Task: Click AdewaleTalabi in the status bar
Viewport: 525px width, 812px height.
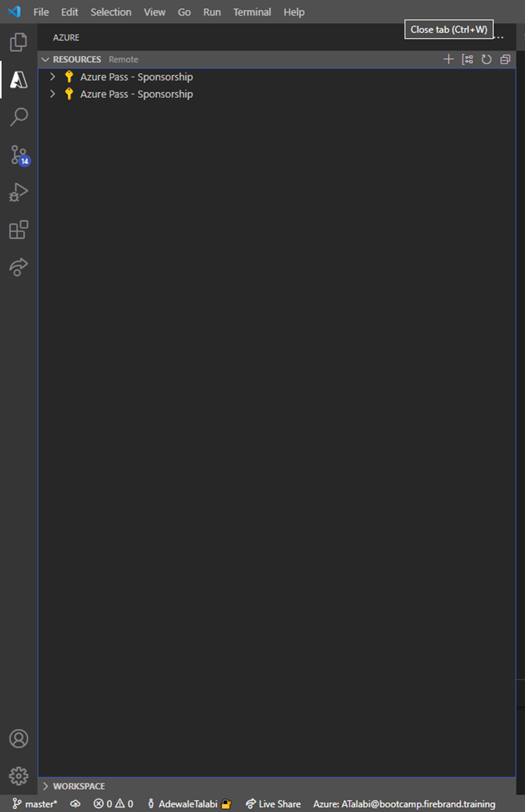Action: click(x=189, y=804)
